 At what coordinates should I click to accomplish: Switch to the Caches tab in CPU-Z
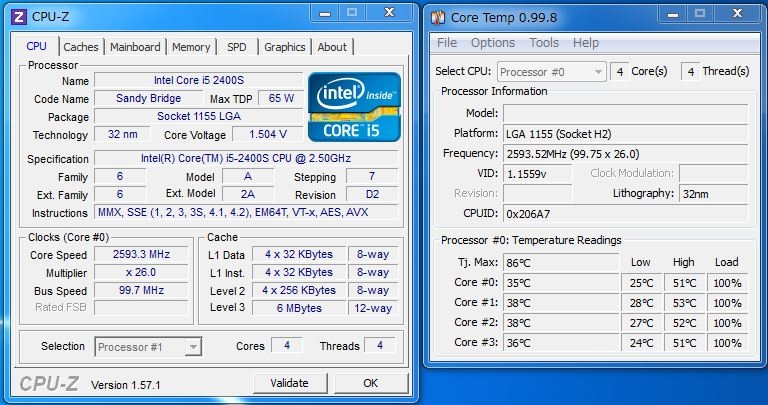[81, 47]
